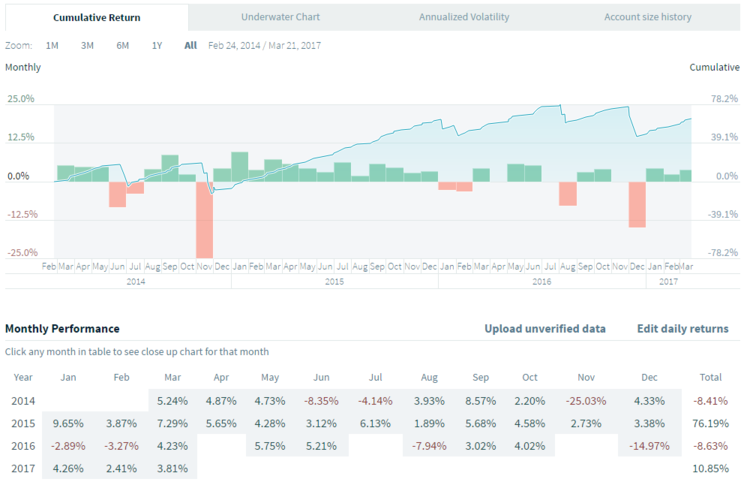This screenshot has width=750, height=488.
Task: Click the Cumulative Return tab
Action: pos(97,17)
